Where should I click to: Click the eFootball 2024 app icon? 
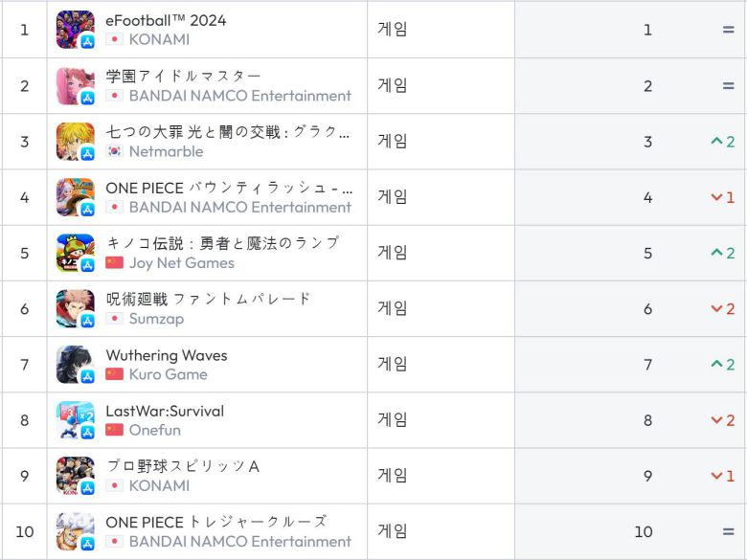click(x=75, y=30)
